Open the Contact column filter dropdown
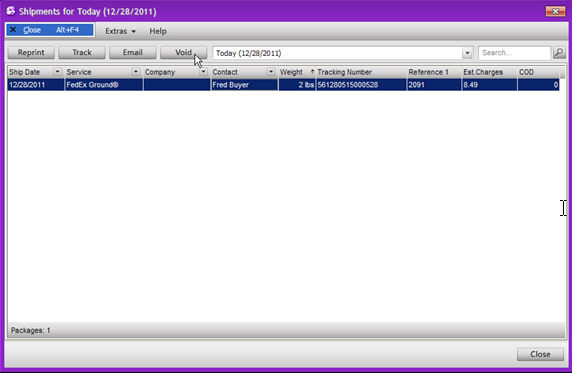The image size is (572, 373). pos(271,72)
